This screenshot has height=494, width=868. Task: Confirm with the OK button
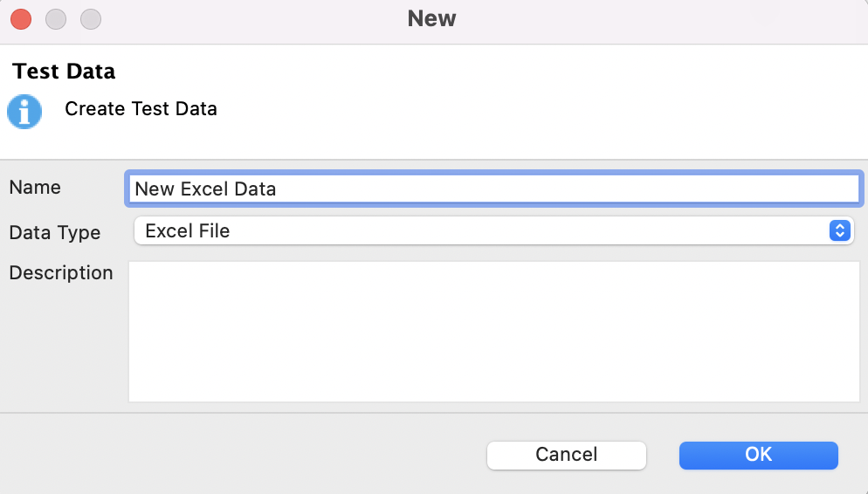point(758,455)
